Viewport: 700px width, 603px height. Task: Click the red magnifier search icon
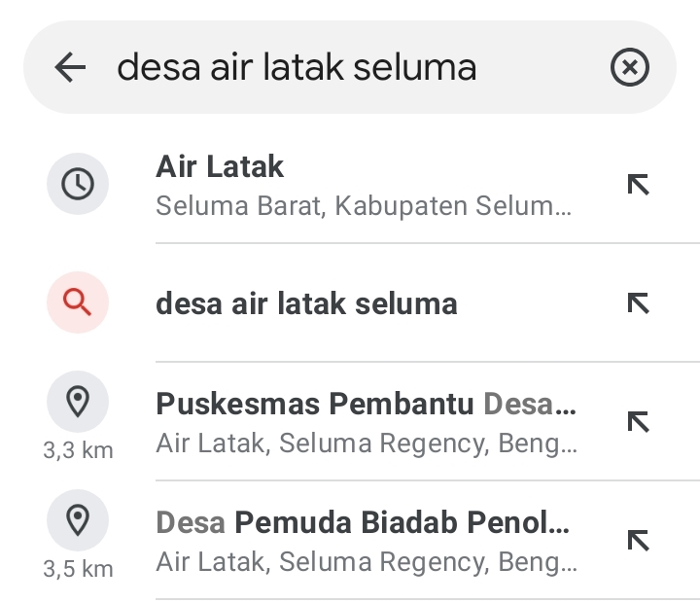tap(78, 302)
